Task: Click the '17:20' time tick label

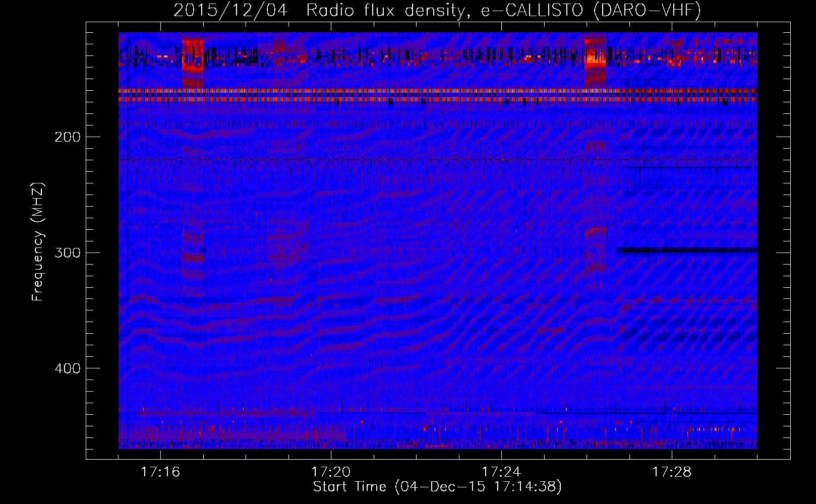Action: pos(331,472)
